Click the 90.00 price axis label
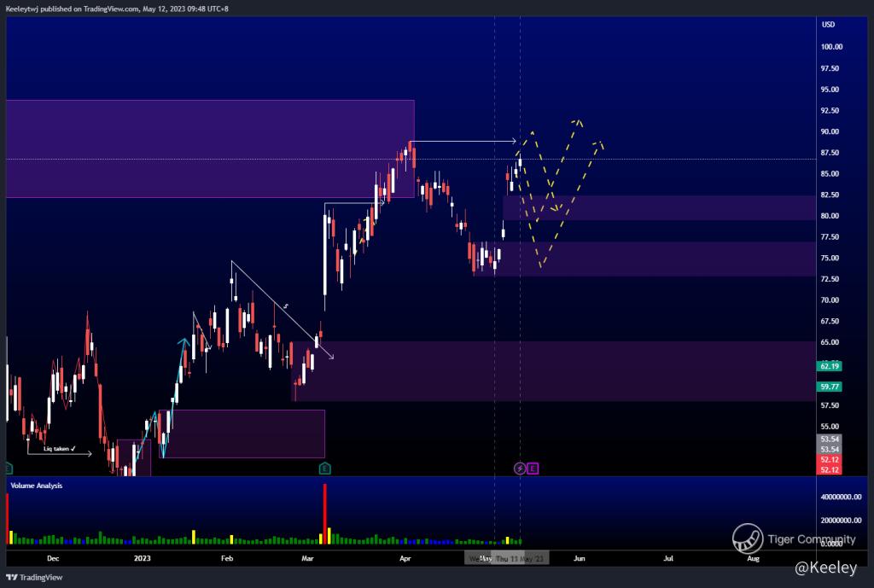874x588 pixels. click(x=830, y=131)
